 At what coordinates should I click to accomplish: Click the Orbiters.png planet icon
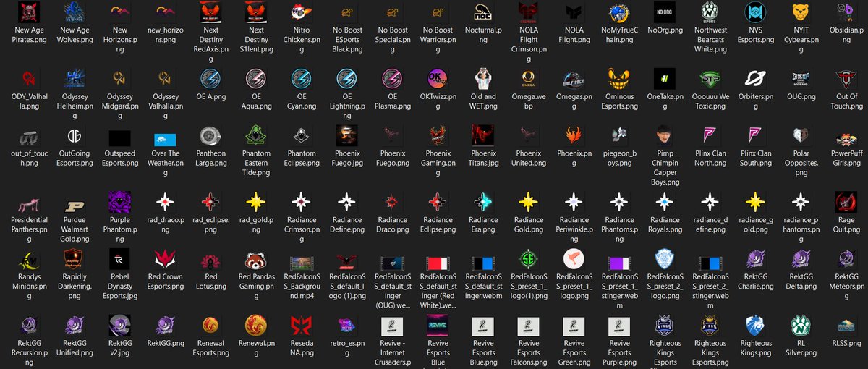click(x=756, y=78)
